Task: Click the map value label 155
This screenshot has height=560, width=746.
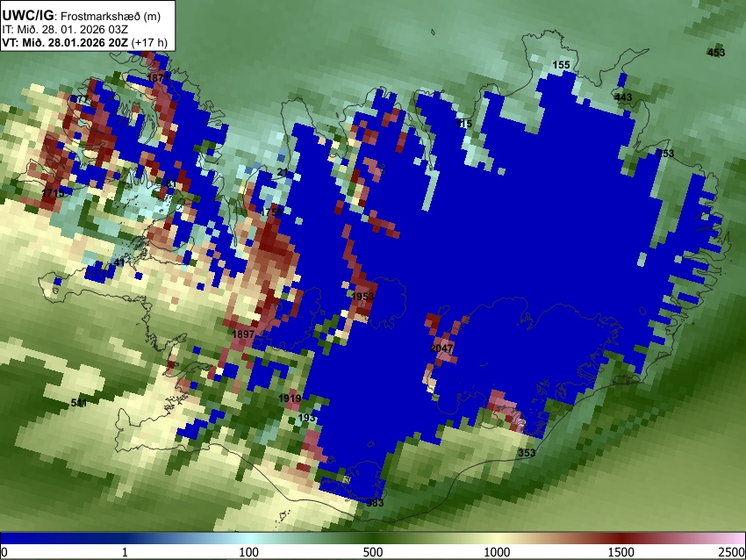Action: (x=561, y=65)
